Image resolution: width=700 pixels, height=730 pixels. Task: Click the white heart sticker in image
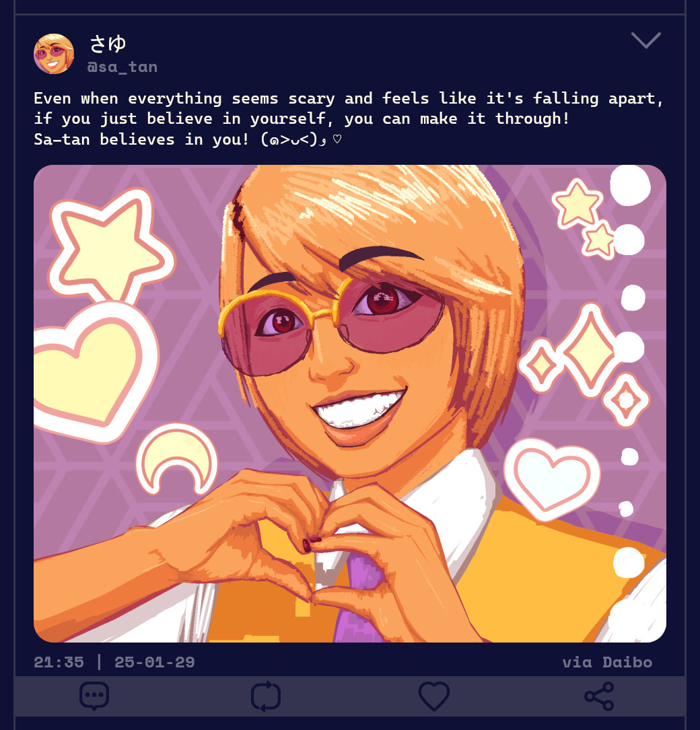tap(552, 478)
